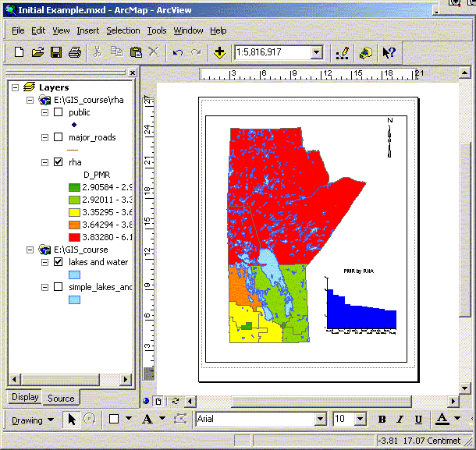Click the red D_PMR legend swatch
The image size is (476, 450).
click(x=74, y=237)
